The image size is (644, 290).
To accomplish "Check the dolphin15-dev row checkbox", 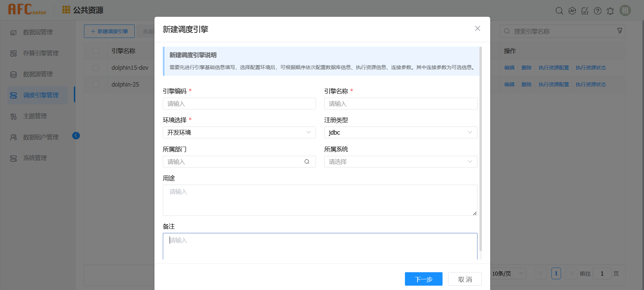I will tap(96, 67).
